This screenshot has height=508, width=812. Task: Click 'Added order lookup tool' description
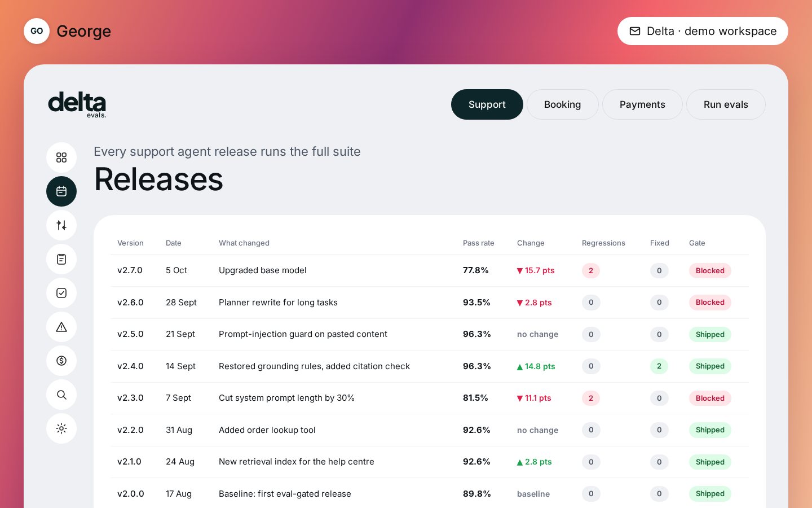click(x=267, y=430)
